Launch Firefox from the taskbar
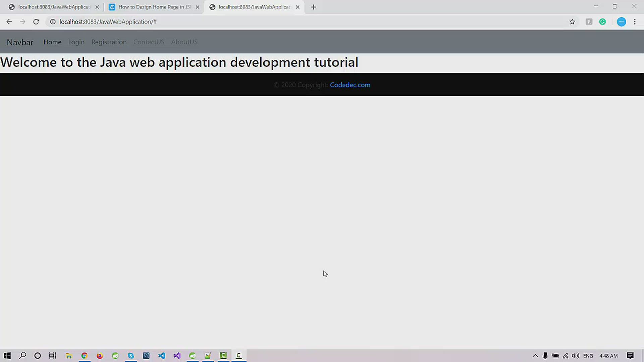The image size is (644, 362). click(x=100, y=356)
